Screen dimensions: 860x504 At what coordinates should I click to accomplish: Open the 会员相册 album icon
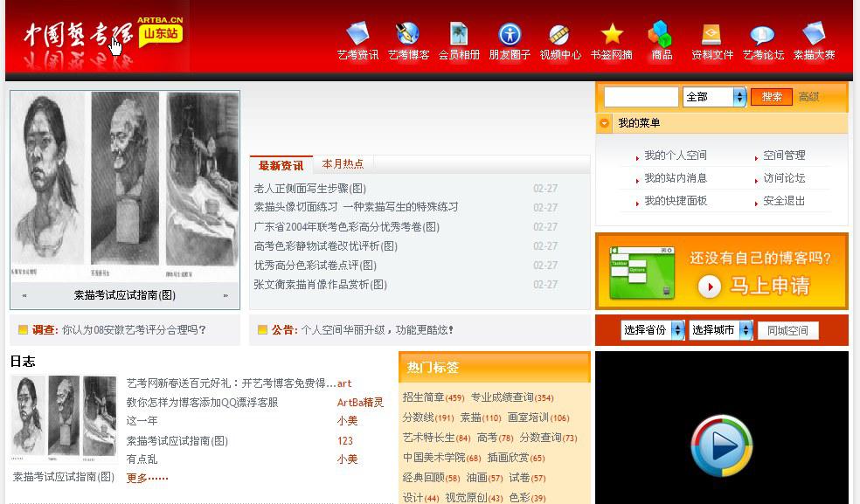pos(459,33)
